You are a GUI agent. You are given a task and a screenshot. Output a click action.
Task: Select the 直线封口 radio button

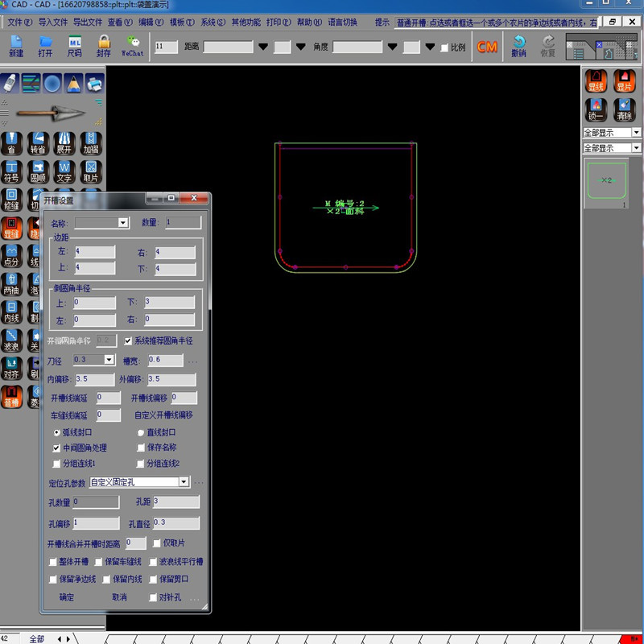[x=141, y=432]
